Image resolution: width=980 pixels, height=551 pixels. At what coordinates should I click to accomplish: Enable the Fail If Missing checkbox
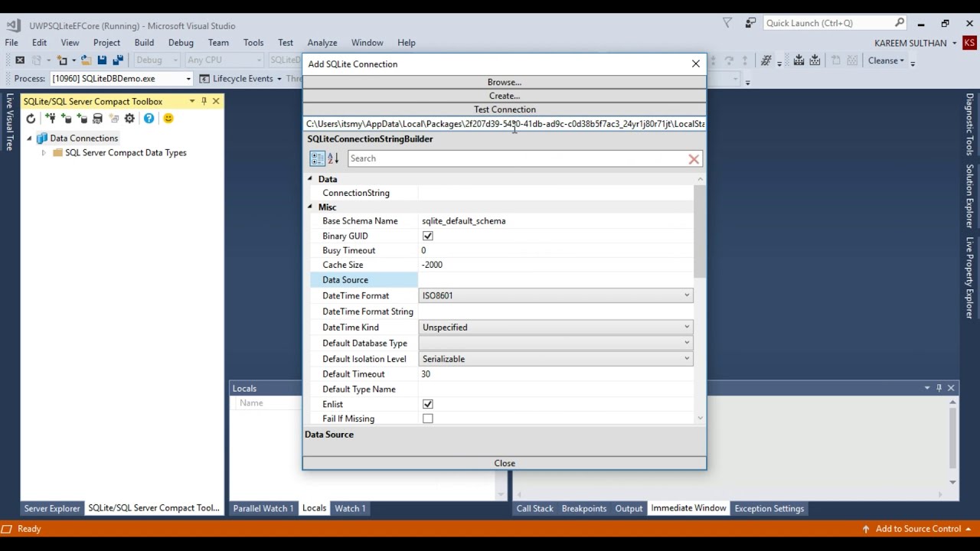tap(428, 419)
